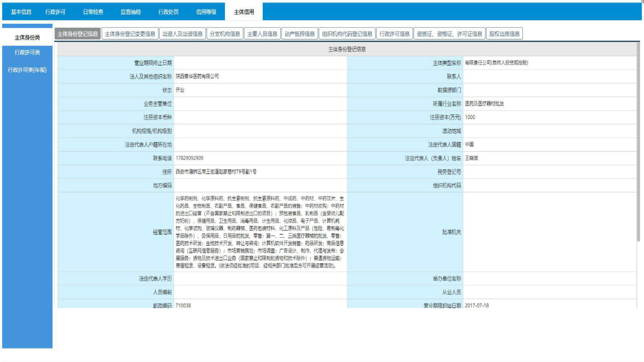
Task: Click the 联系人 label
Action: pos(454,77)
